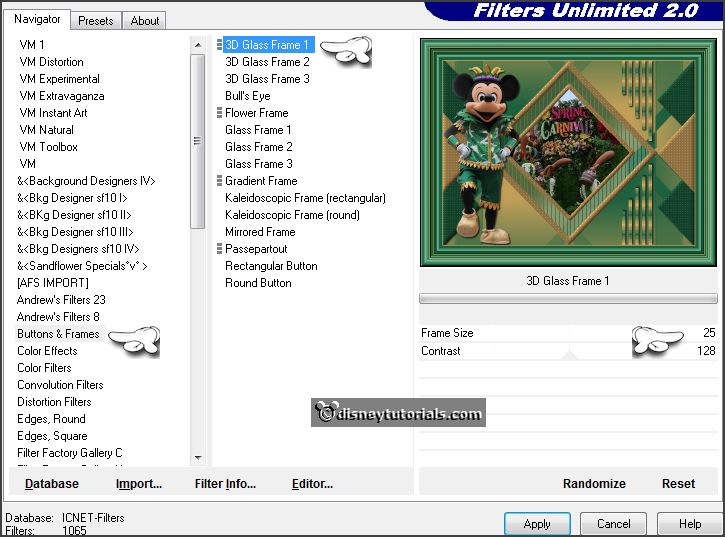This screenshot has height=537, width=725.
Task: Adjust the Frame Size slider
Action: [568, 333]
